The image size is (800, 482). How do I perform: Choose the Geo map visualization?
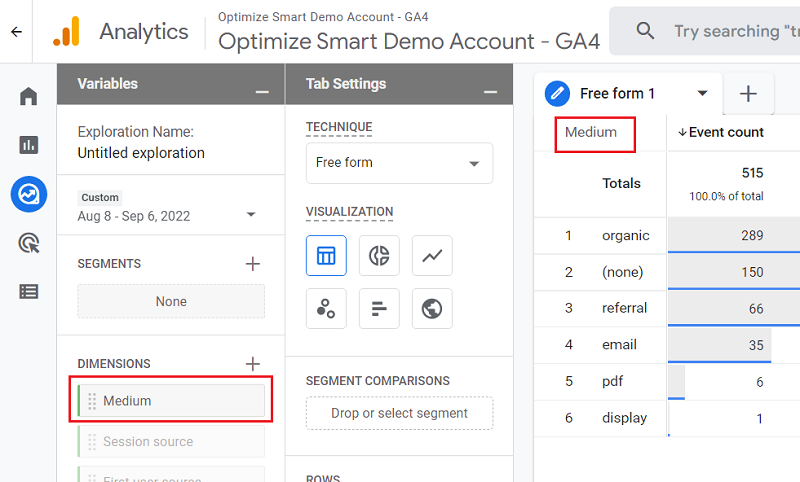pos(432,308)
